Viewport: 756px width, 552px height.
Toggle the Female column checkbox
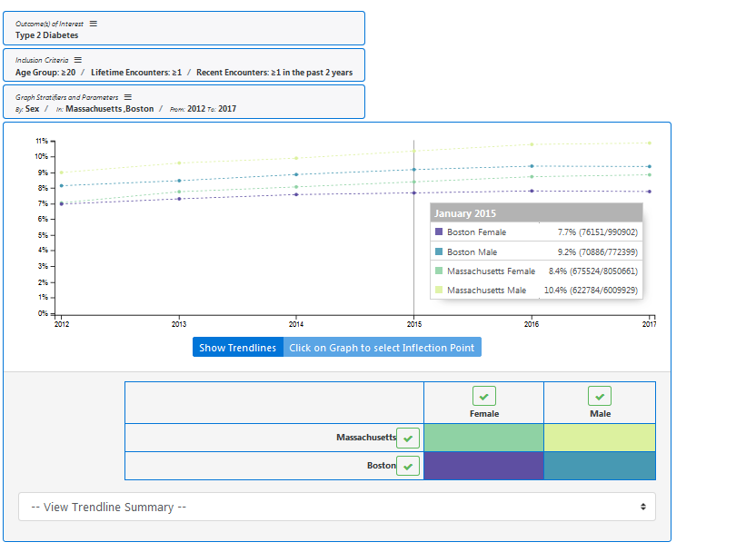click(x=484, y=397)
